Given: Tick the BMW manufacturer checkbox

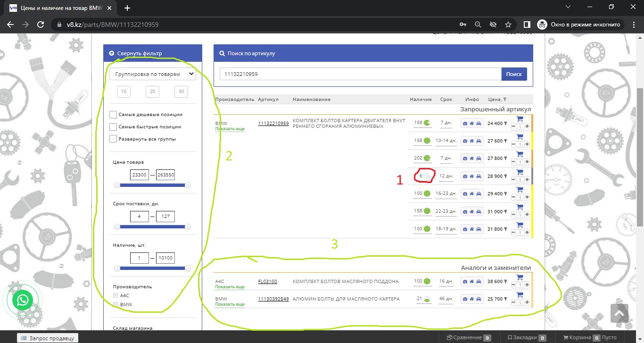Looking at the screenshot, I should pyautogui.click(x=116, y=305).
